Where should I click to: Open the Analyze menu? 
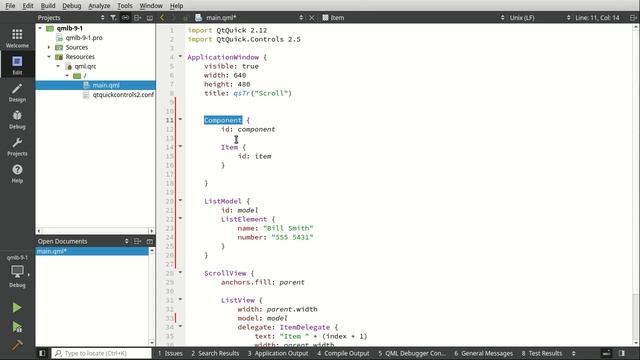[x=99, y=6]
